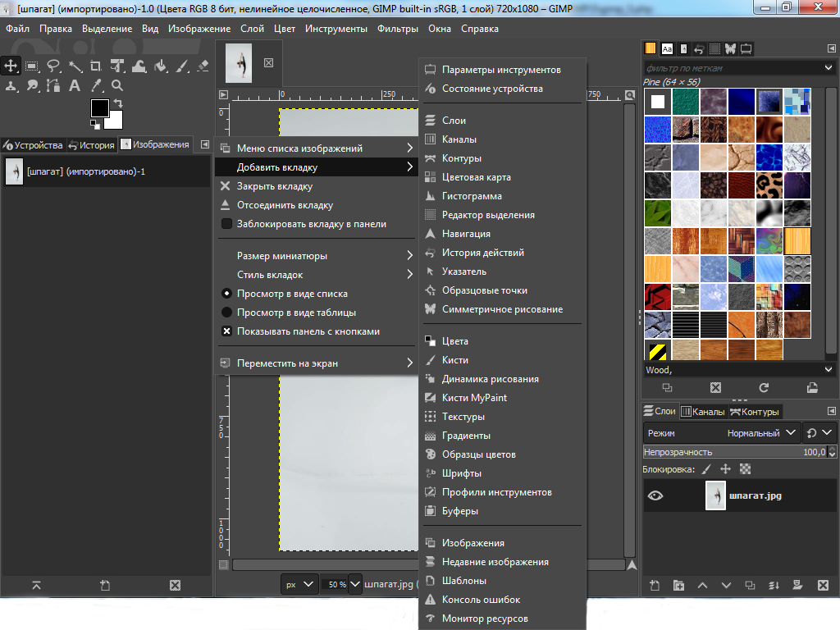
Task: Activate the Crop tool
Action: (x=97, y=66)
